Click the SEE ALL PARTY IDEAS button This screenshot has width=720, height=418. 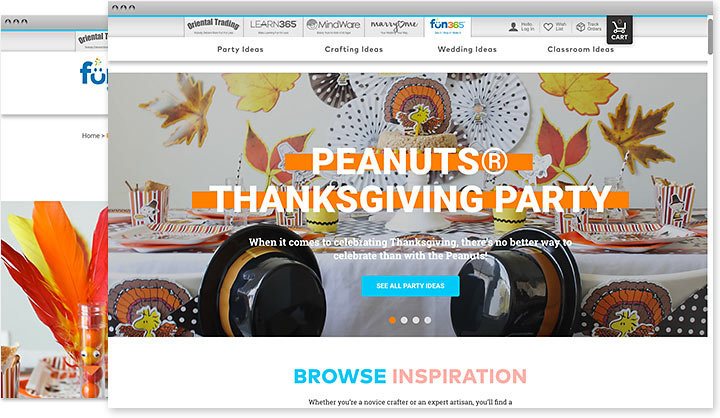coord(411,286)
